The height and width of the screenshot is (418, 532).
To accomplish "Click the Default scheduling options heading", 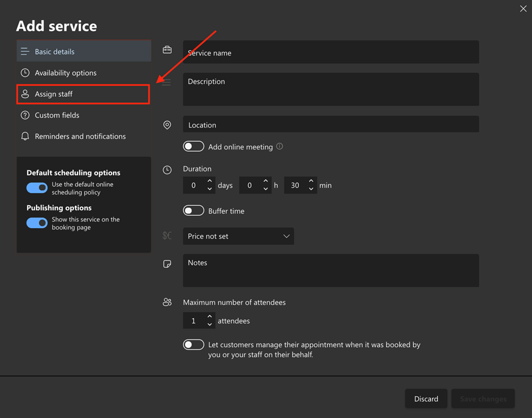I will [x=73, y=173].
